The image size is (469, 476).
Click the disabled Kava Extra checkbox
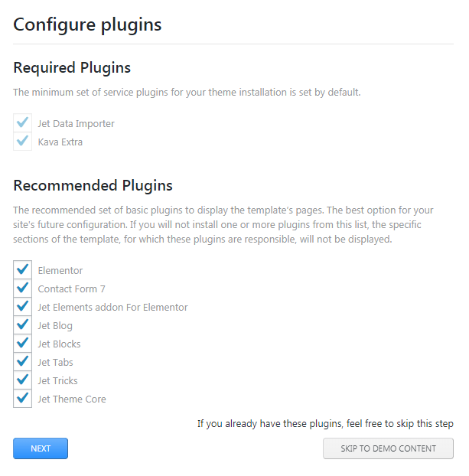click(x=22, y=142)
